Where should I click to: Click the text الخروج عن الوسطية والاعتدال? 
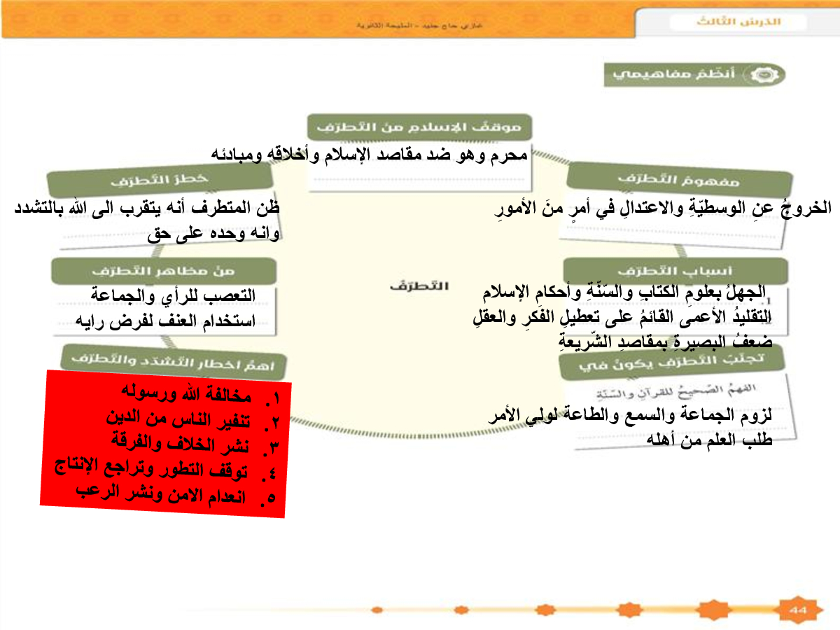coord(664,208)
